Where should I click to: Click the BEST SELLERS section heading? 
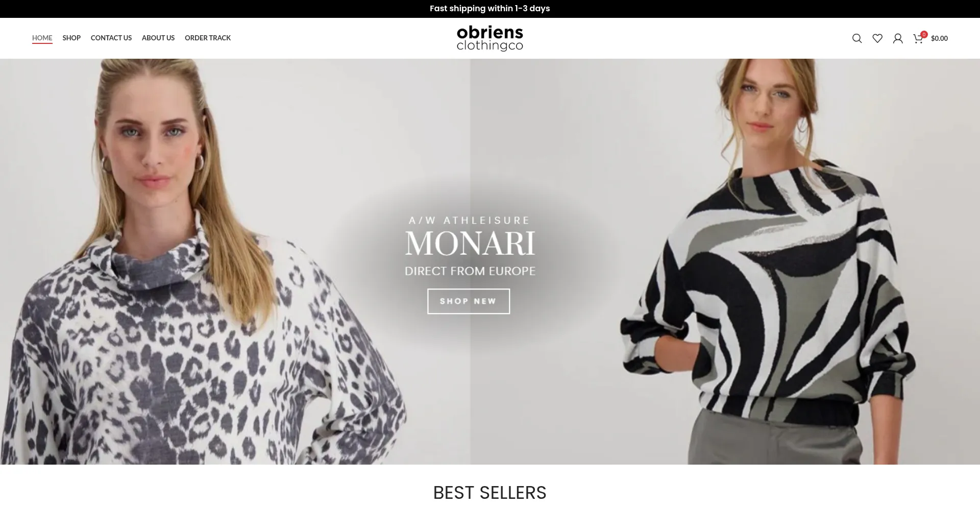coord(490,493)
